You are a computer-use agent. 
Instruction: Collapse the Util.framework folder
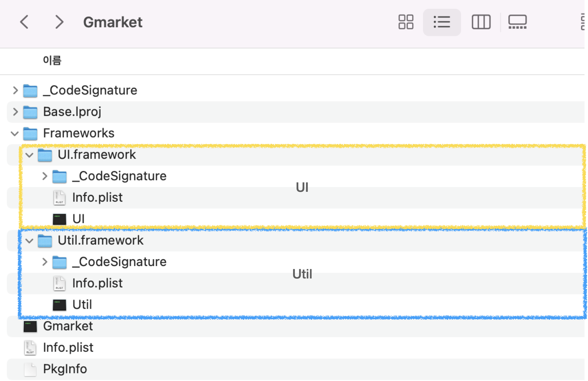[29, 241]
